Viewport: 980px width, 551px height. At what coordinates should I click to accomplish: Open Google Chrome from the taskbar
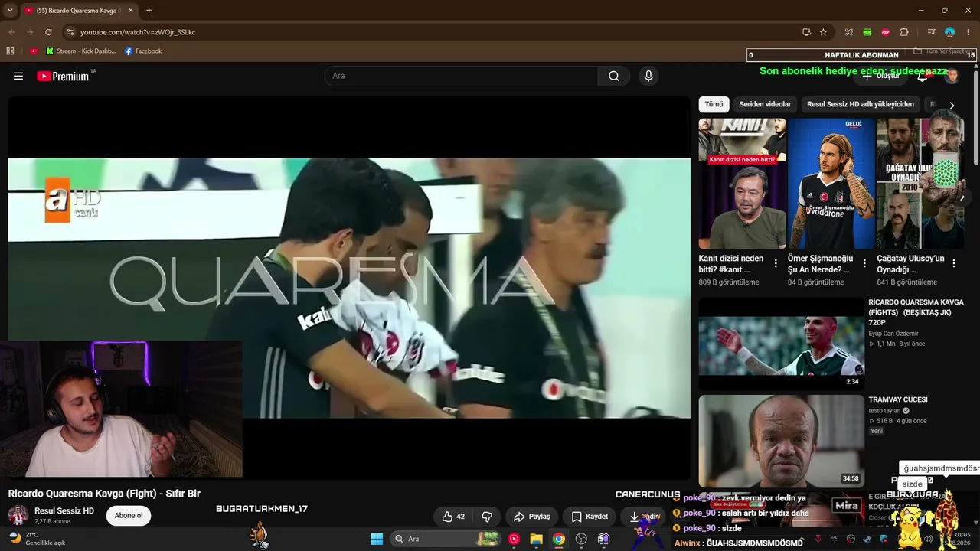559,539
